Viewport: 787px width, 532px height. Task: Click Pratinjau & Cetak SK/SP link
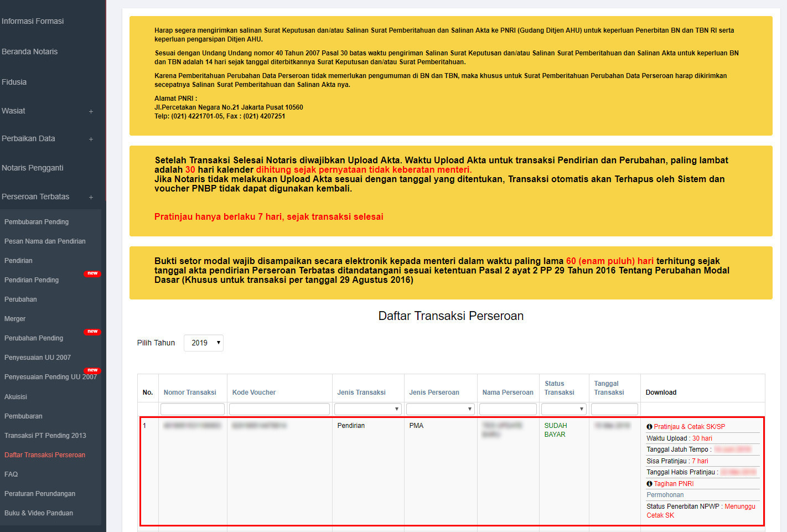click(689, 427)
